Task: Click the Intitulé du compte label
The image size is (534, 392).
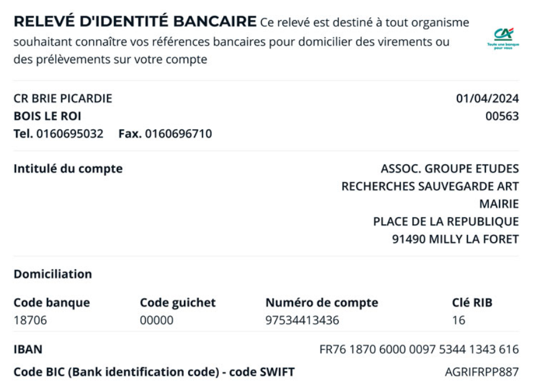Action: tap(68, 169)
